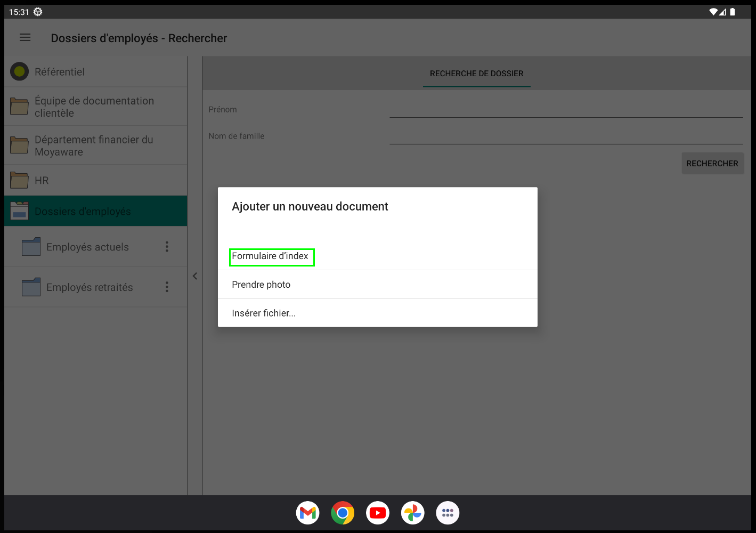Click the Référentiel label

point(60,72)
